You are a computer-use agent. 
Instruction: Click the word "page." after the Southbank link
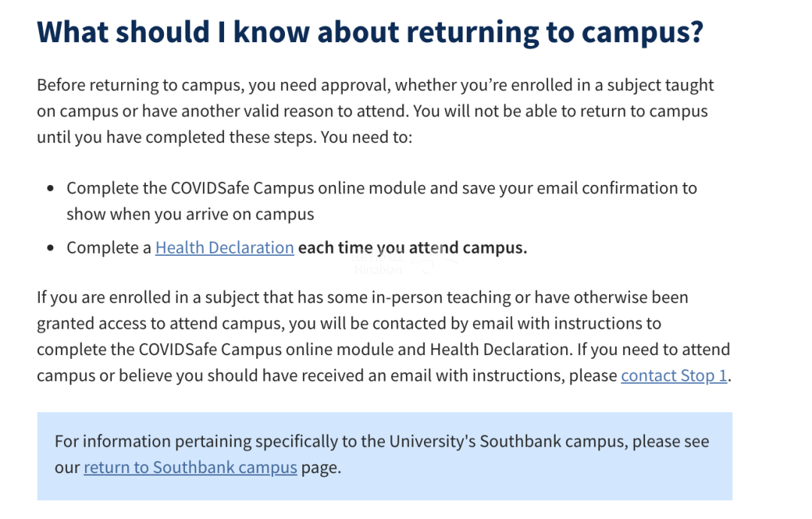pyautogui.click(x=321, y=467)
